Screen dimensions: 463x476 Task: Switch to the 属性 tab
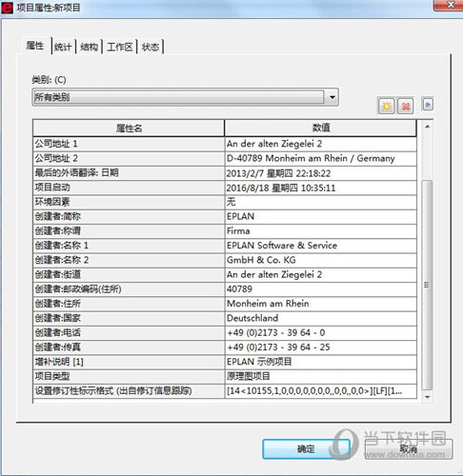click(x=35, y=46)
